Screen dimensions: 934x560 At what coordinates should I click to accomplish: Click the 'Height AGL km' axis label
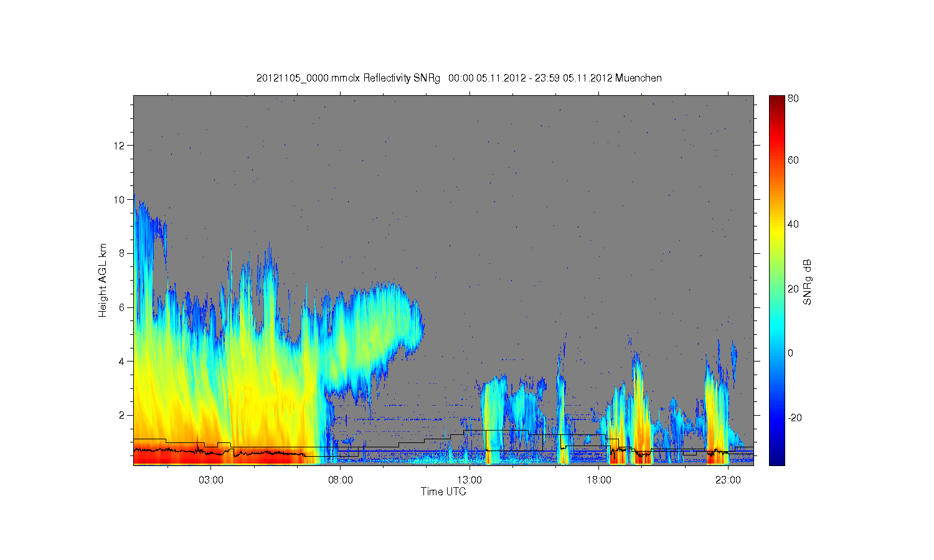[x=102, y=280]
